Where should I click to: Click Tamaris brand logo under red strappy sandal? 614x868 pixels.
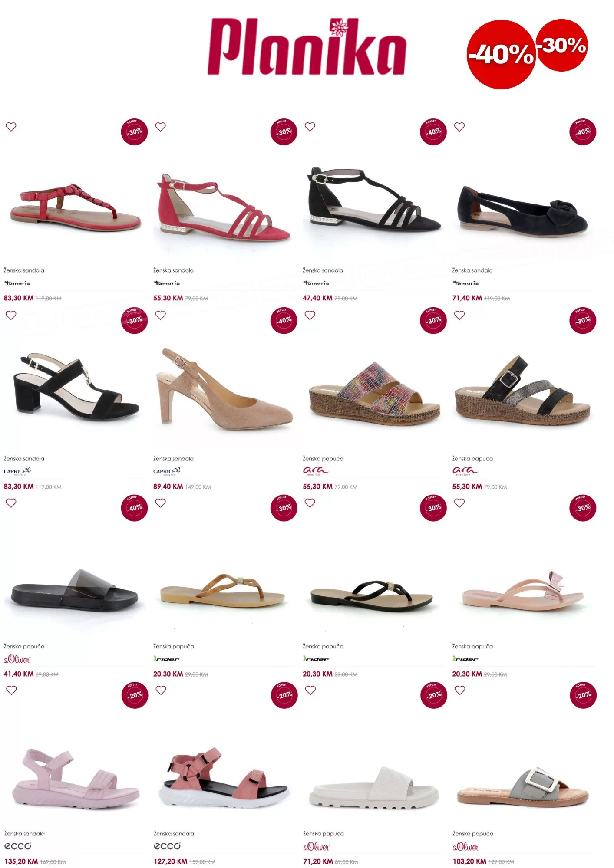coord(167,283)
